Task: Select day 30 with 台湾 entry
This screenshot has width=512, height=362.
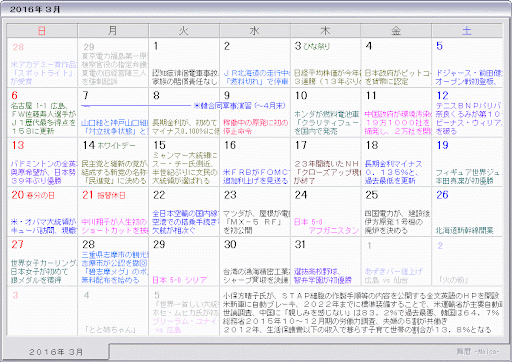Action: click(255, 261)
